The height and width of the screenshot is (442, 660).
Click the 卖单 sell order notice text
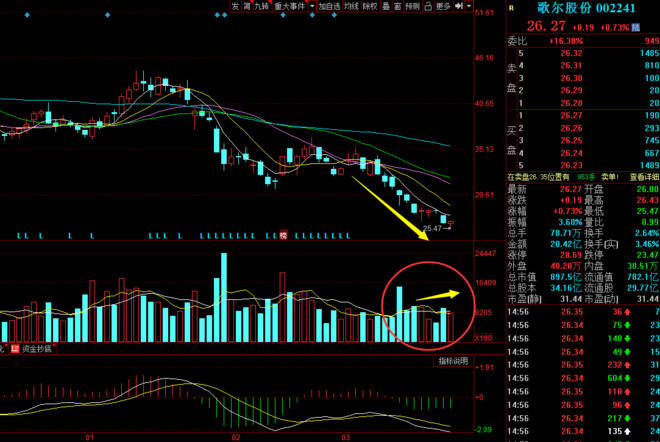tap(608, 177)
